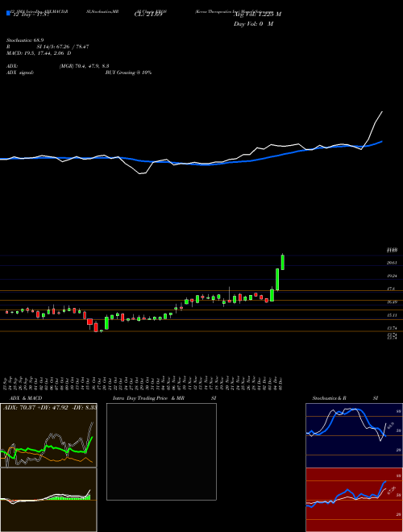
Task: Open the empty intraday trading price panel
Action: coord(161,451)
